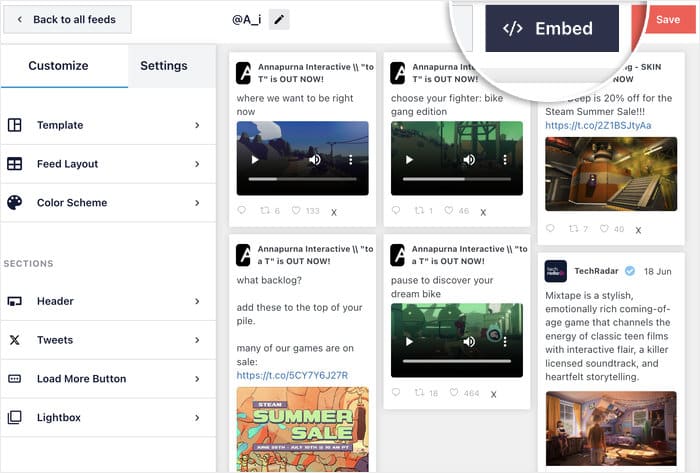Retweet the tweet with 18 retweets

(x=419, y=392)
